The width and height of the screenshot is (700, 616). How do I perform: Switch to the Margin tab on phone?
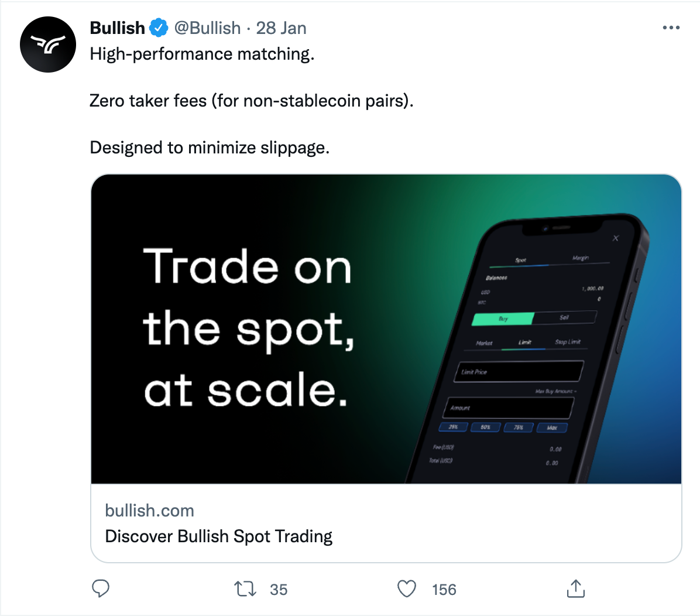(x=581, y=258)
